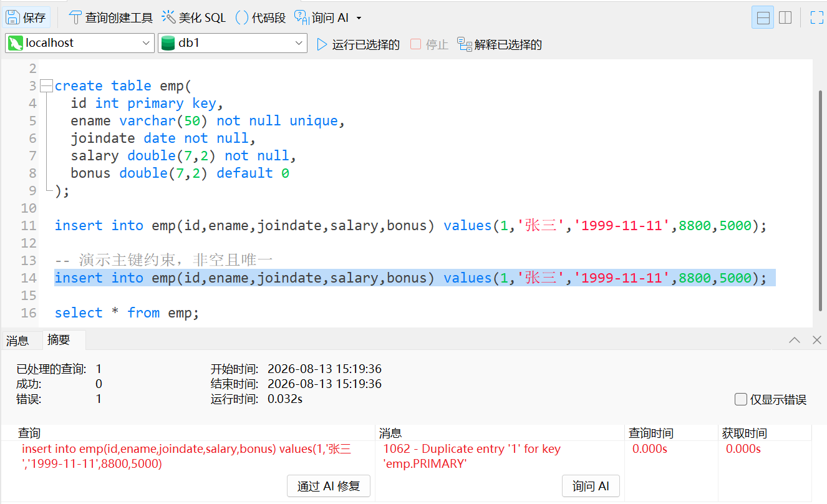Image resolution: width=827 pixels, height=504 pixels.
Task: Click the 获取时间 cell showing 0.000s
Action: tap(743, 448)
